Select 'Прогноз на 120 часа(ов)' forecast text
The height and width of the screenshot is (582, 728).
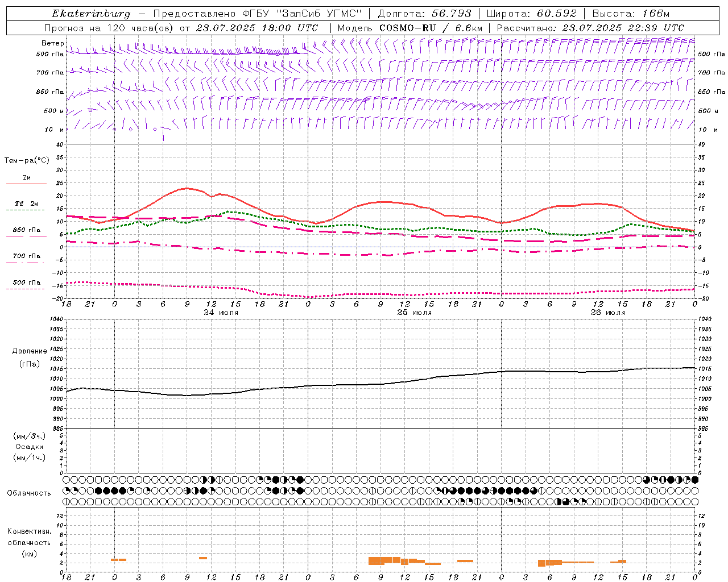pyautogui.click(x=109, y=28)
